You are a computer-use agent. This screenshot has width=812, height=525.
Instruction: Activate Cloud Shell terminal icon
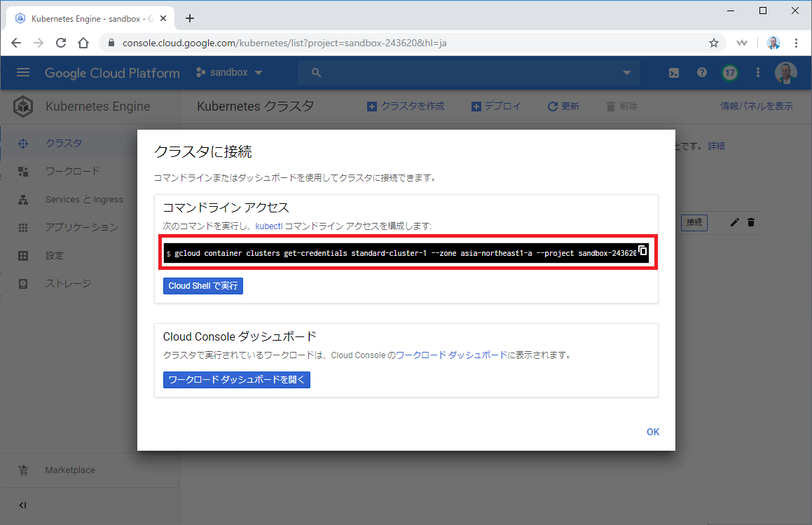(x=674, y=73)
